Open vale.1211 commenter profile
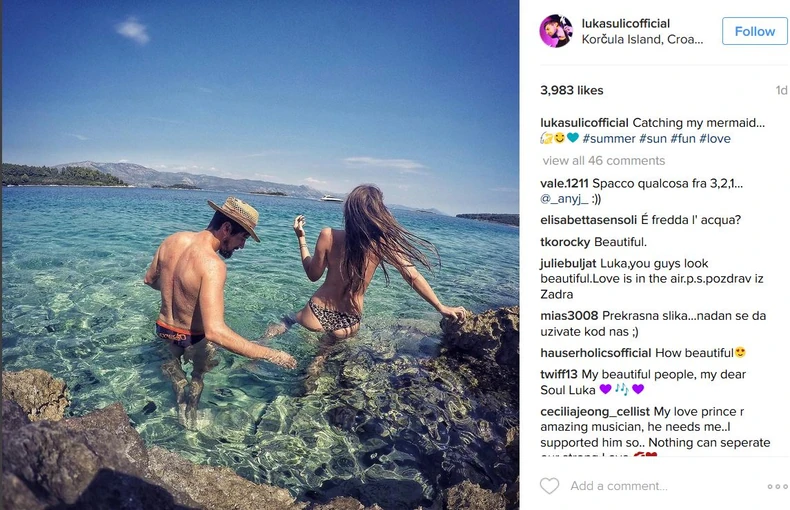The width and height of the screenshot is (790, 510). [x=564, y=183]
